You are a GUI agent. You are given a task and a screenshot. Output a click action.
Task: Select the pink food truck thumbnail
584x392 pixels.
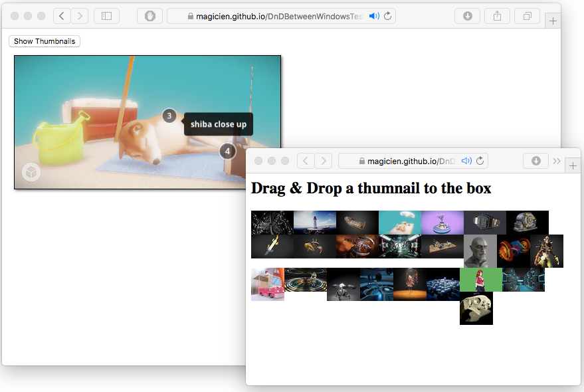(x=268, y=284)
